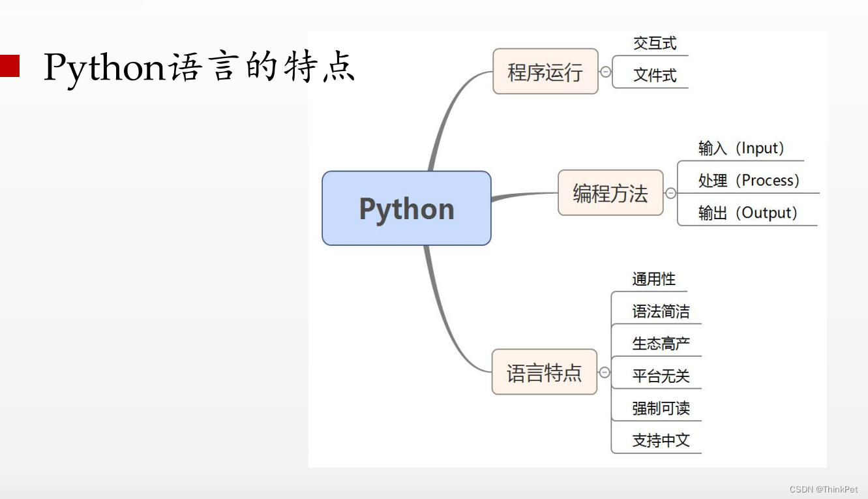Click the 平台无关 leaf item
This screenshot has height=499, width=868.
661,376
